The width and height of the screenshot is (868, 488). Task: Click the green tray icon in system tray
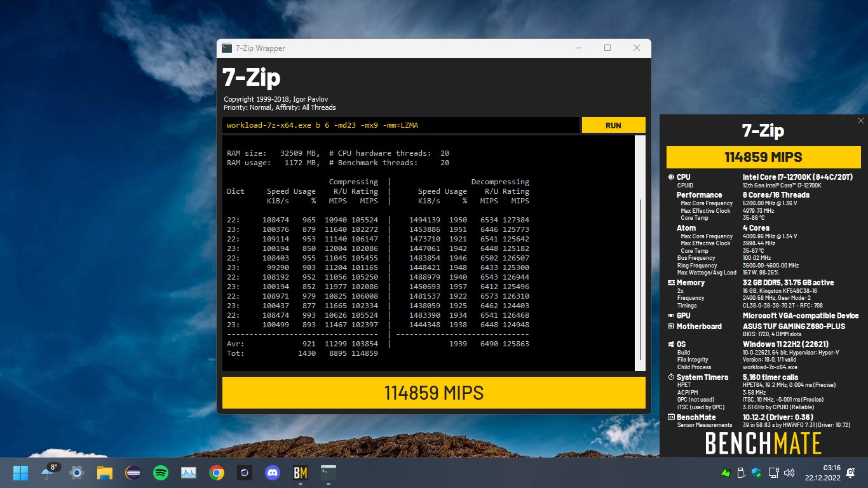724,473
